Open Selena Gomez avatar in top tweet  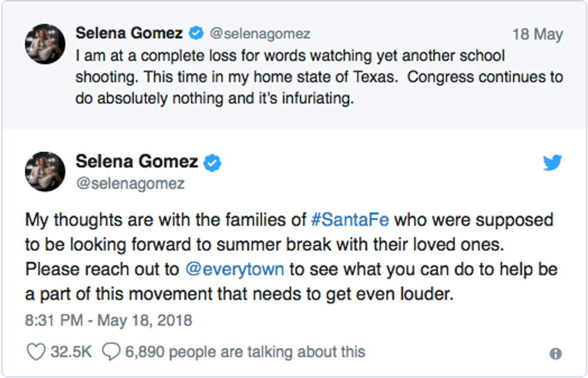pos(45,44)
